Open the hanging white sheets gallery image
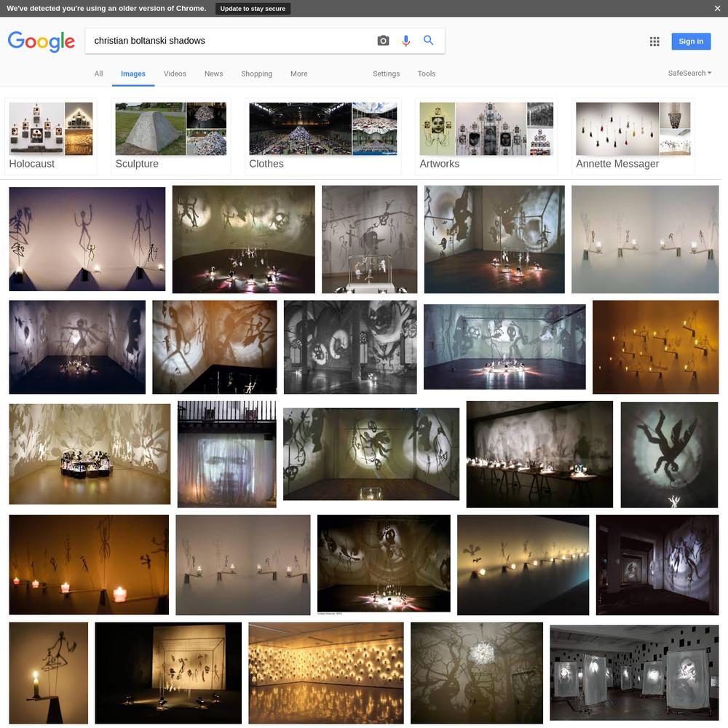728x728 pixels. point(634,673)
